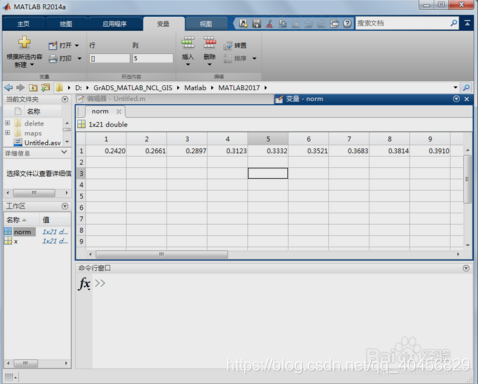This screenshot has width=480, height=384.
Task: Open the New from Selection dropdown arrow
Action: point(32,65)
